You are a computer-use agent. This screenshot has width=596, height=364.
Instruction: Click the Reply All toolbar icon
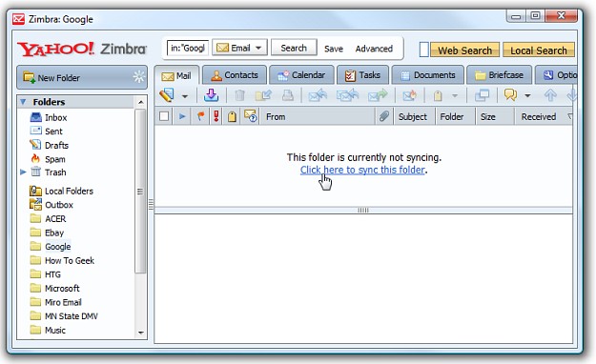347,95
